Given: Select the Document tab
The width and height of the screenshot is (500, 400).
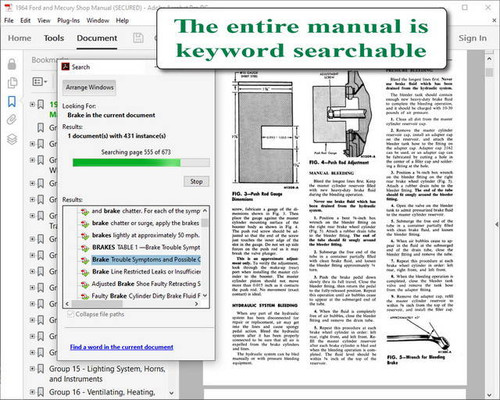Looking at the screenshot, I should click(x=97, y=38).
